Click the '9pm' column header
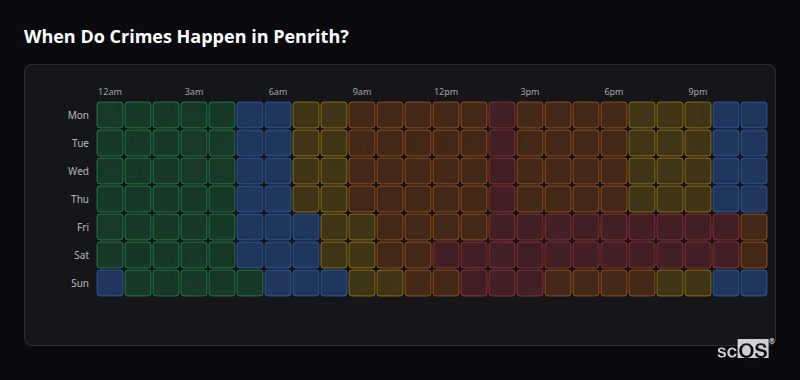This screenshot has height=380, width=800. tap(698, 92)
